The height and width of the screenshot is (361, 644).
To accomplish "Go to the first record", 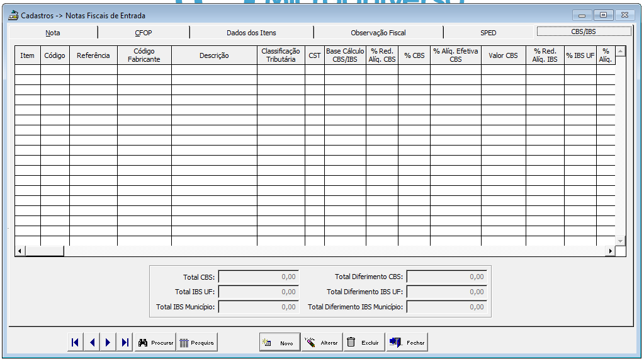I will click(x=75, y=343).
